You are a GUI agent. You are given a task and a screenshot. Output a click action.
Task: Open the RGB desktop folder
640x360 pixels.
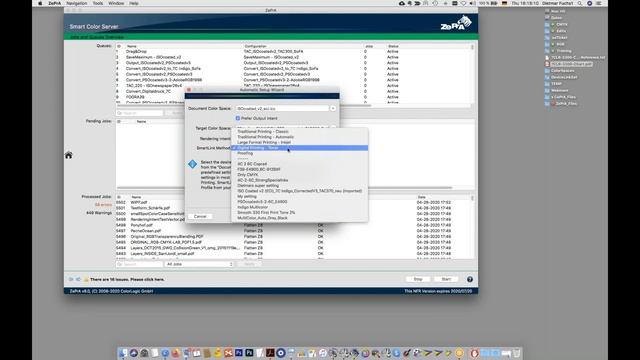click(555, 44)
